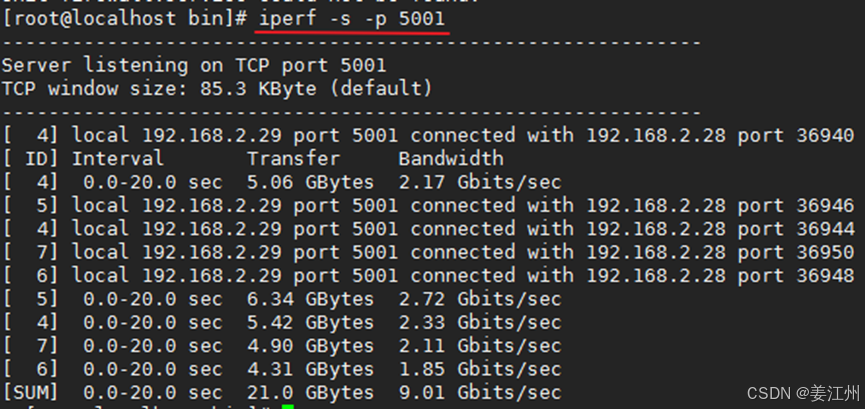The image size is (865, 409).
Task: Click the connection line ending with port 36948
Action: 429,275
